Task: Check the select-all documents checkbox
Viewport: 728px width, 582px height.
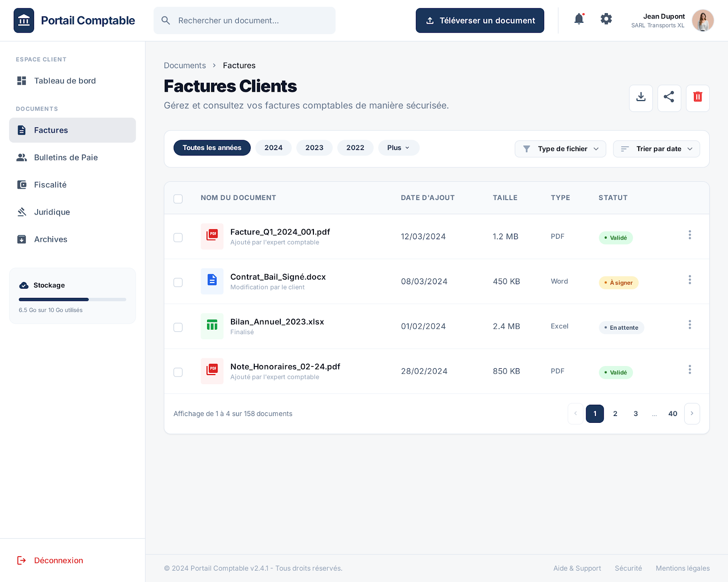Action: tap(178, 199)
